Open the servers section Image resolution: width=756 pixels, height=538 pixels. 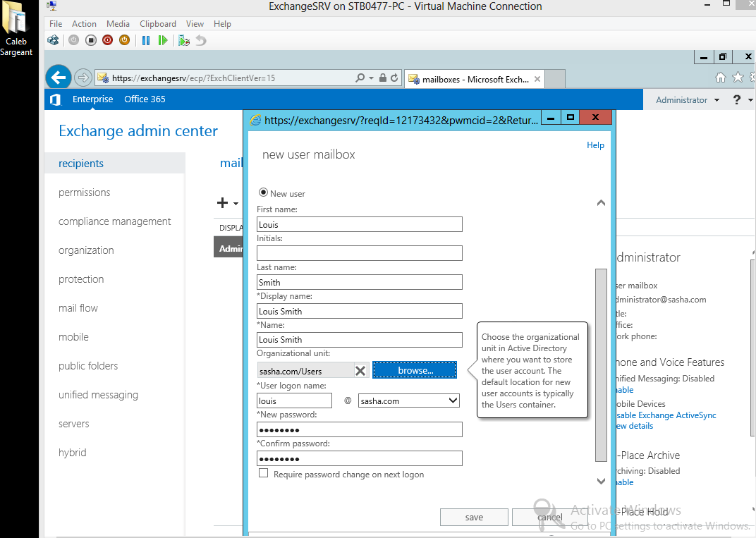coord(74,424)
